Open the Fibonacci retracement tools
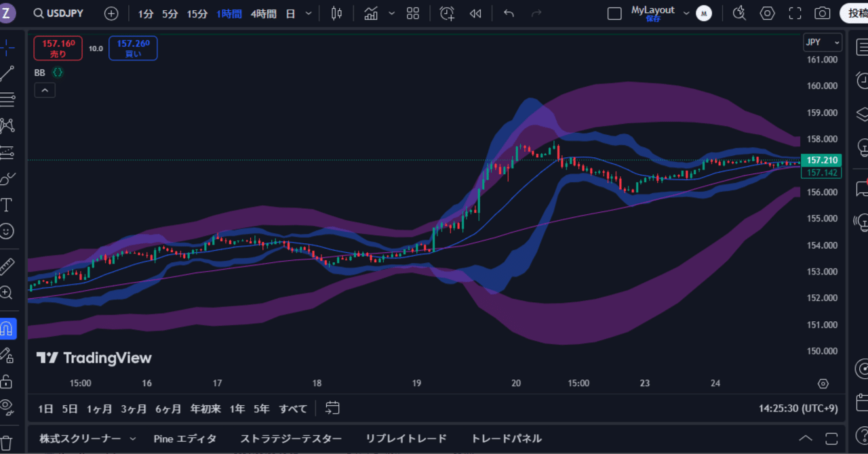This screenshot has width=868, height=454. [x=7, y=100]
